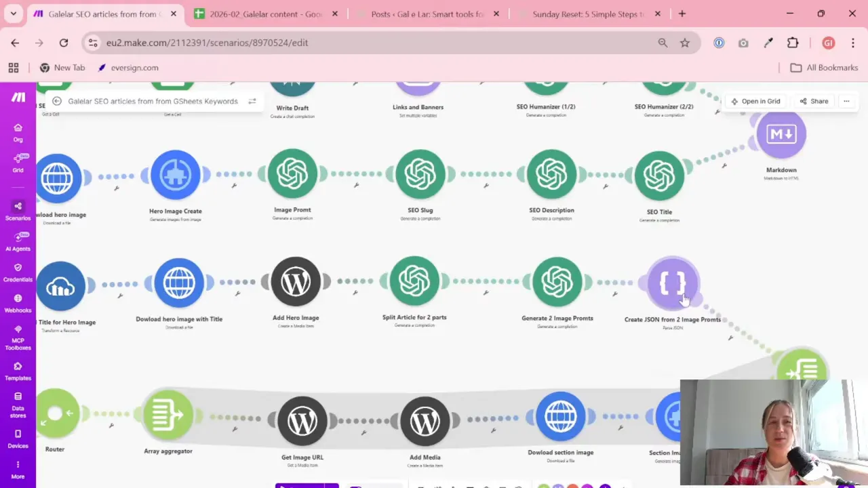
Task: Switch to the 2026-02_Galelar content Sheets tab
Action: coord(267,14)
